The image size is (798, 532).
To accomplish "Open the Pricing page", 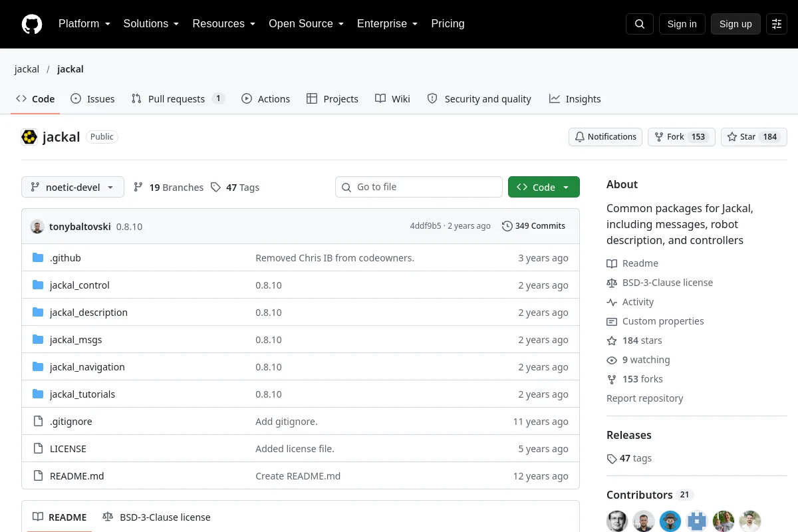I will [x=448, y=24].
